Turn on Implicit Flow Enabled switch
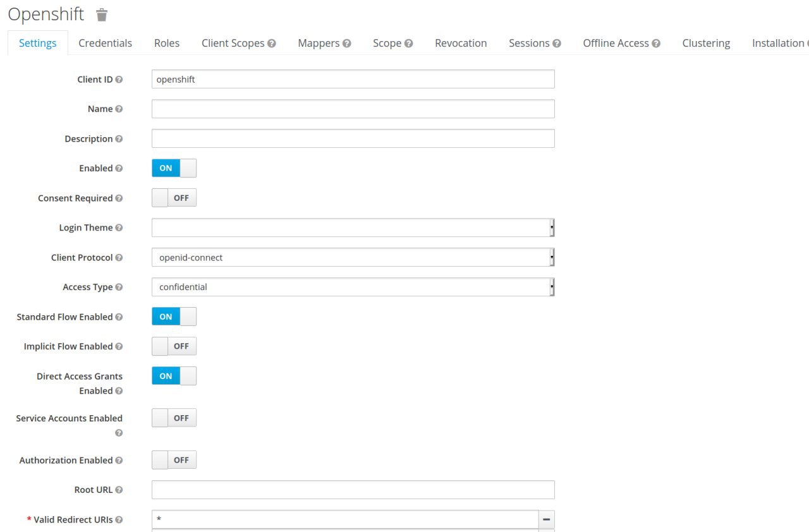Image resolution: width=809 pixels, height=532 pixels. 174,346
